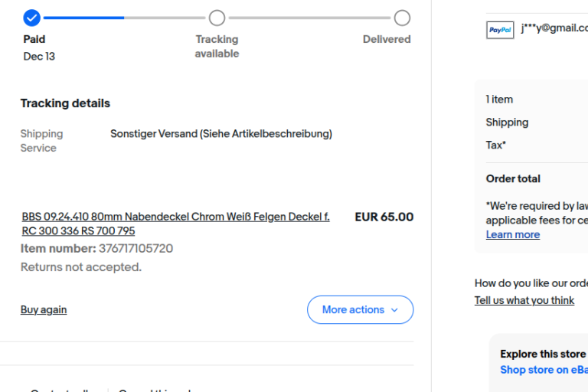
Task: Click the Sonstiger Versand shipping service text
Action: pyautogui.click(x=220, y=134)
